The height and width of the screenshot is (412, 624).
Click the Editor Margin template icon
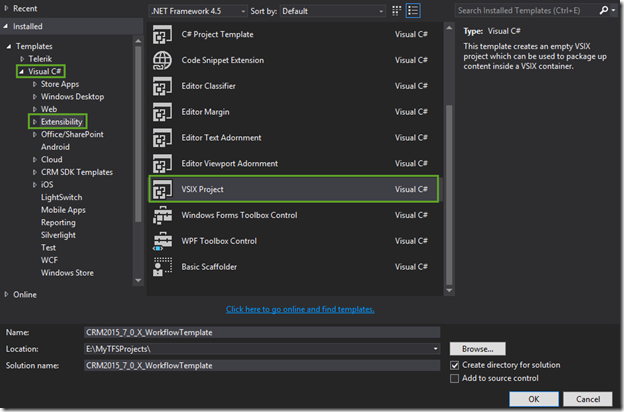click(x=162, y=112)
